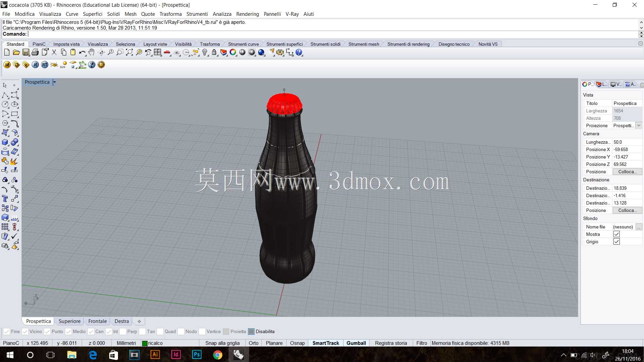The image size is (644, 362).
Task: Open the Proiezione dropdown
Action: 639,125
